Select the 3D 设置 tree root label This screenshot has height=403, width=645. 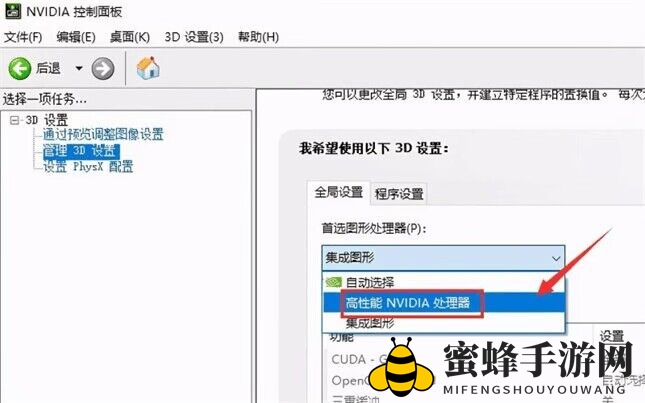click(46, 120)
